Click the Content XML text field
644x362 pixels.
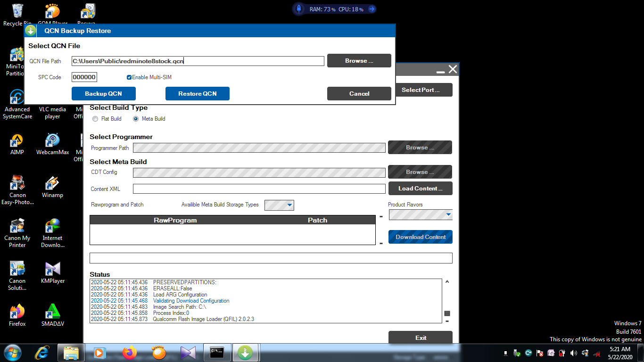[259, 189]
